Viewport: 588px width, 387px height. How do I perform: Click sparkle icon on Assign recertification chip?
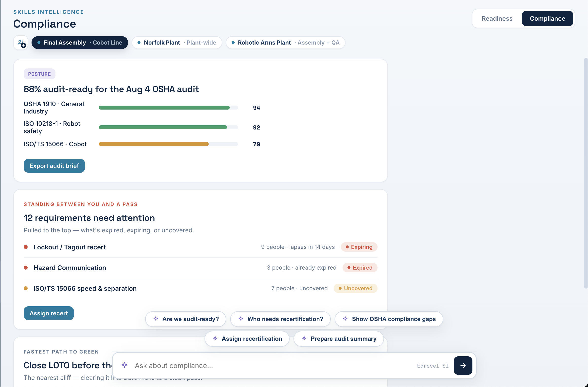click(215, 338)
